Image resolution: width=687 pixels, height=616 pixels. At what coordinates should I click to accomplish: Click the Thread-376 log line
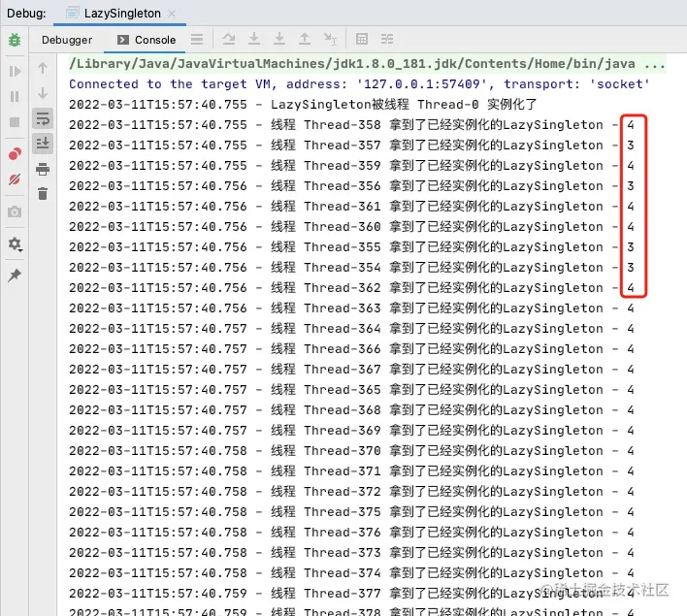coord(352,533)
